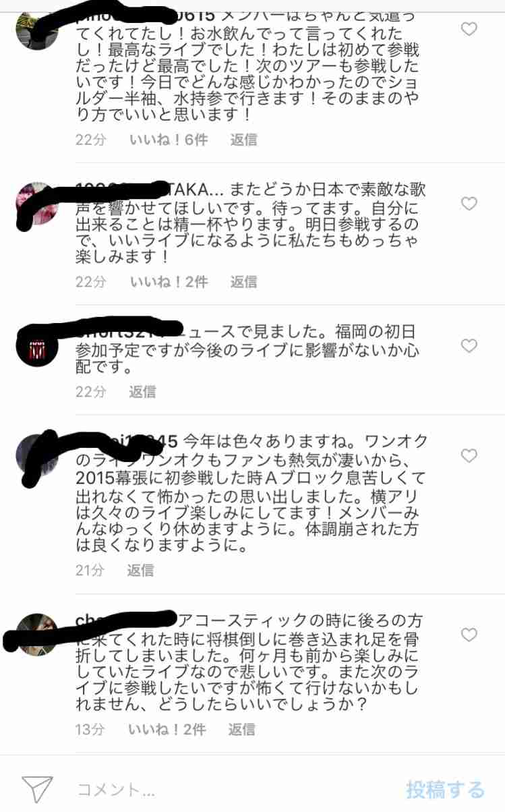Reply to the 13-minute-old comment
This screenshot has width=505, height=812.
[x=241, y=730]
